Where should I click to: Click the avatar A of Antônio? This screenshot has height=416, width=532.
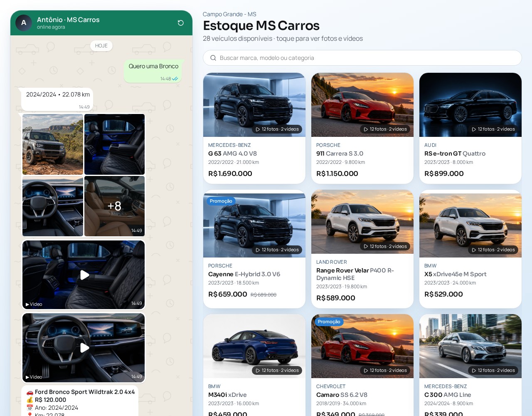[24, 23]
